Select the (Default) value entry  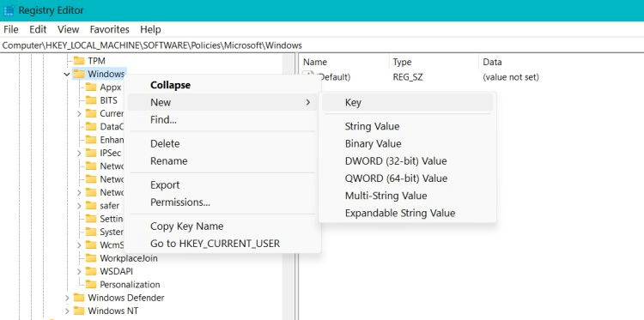point(334,77)
